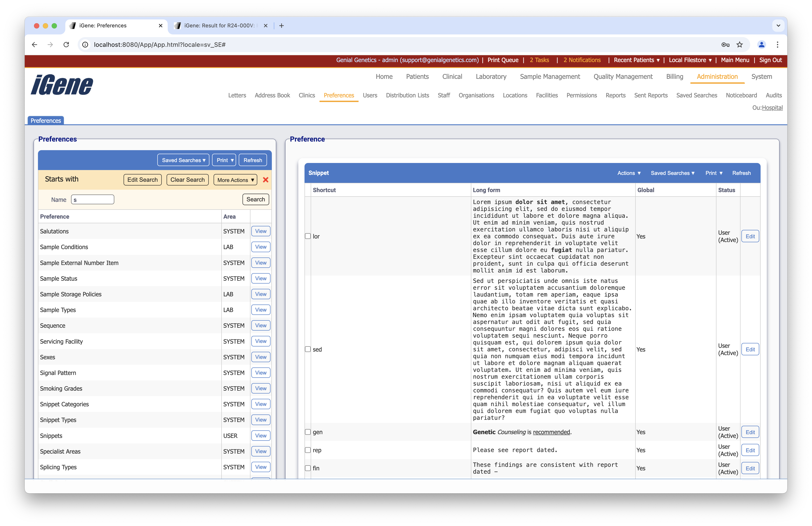This screenshot has height=526, width=812.
Task: Click the Ou: Hospital link
Action: click(772, 108)
